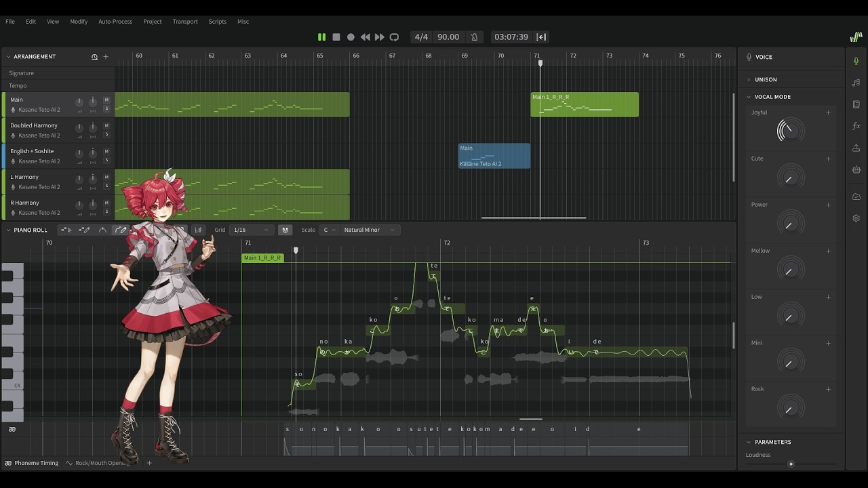Open the cloud sidebar icon
Screen dimensions: 868x488
pyautogui.click(x=856, y=197)
